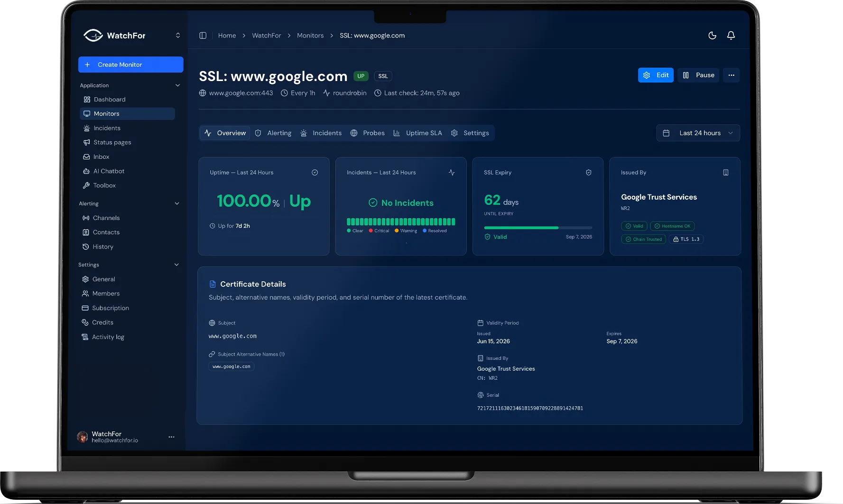Open user account options ellipsis

click(171, 437)
